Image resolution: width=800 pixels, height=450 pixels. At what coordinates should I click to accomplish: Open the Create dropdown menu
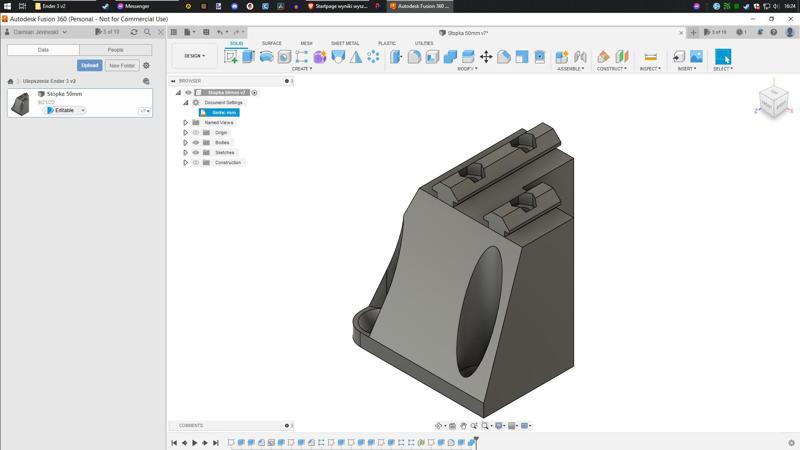[x=302, y=69]
